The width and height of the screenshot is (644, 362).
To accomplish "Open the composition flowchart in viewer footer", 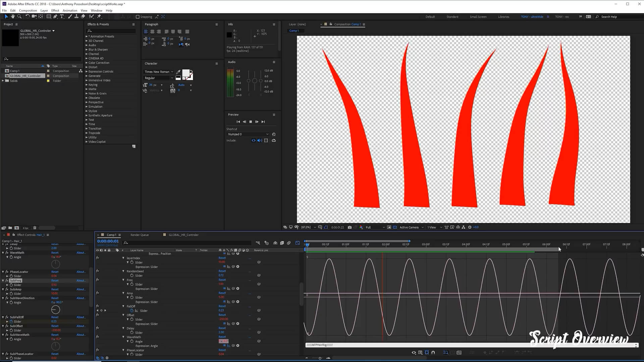I will click(x=463, y=227).
